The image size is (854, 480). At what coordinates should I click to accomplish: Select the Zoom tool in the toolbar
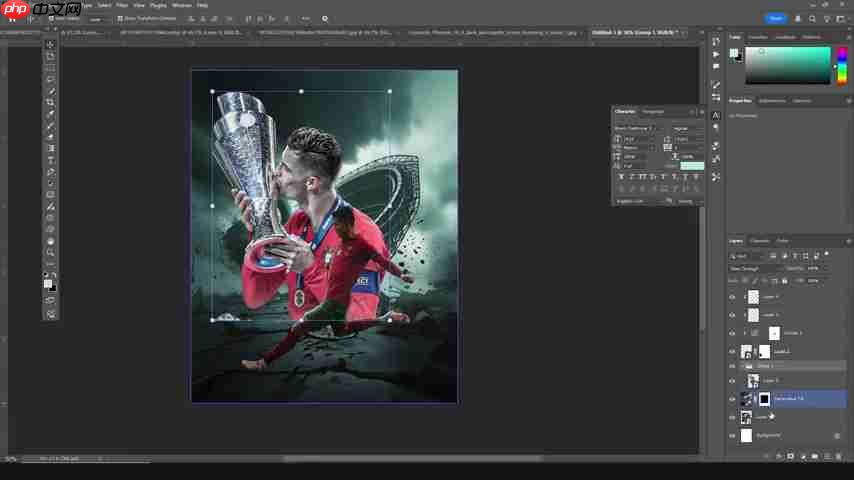[x=51, y=252]
